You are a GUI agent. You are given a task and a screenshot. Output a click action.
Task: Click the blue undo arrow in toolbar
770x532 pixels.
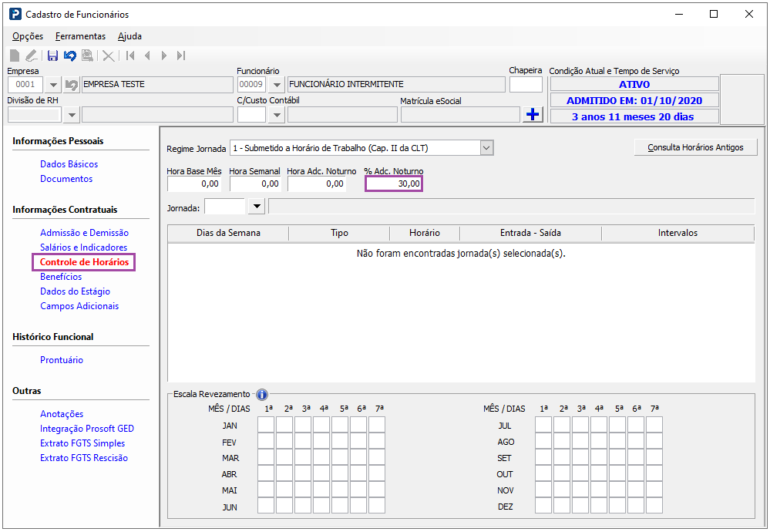[69, 56]
